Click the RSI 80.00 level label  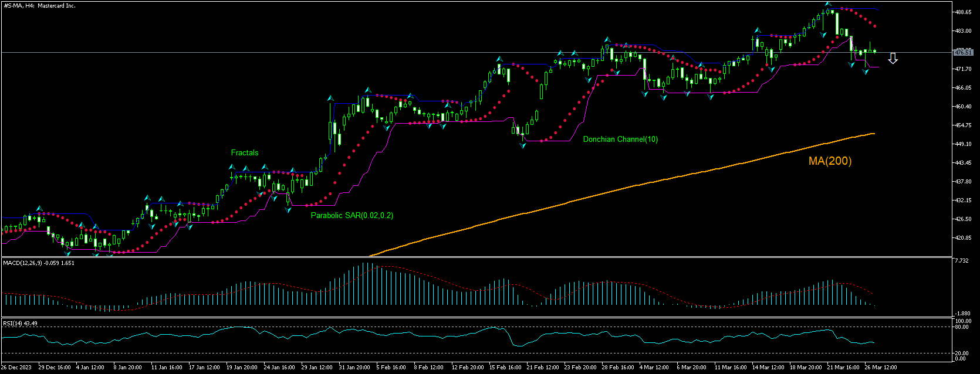[x=963, y=328]
